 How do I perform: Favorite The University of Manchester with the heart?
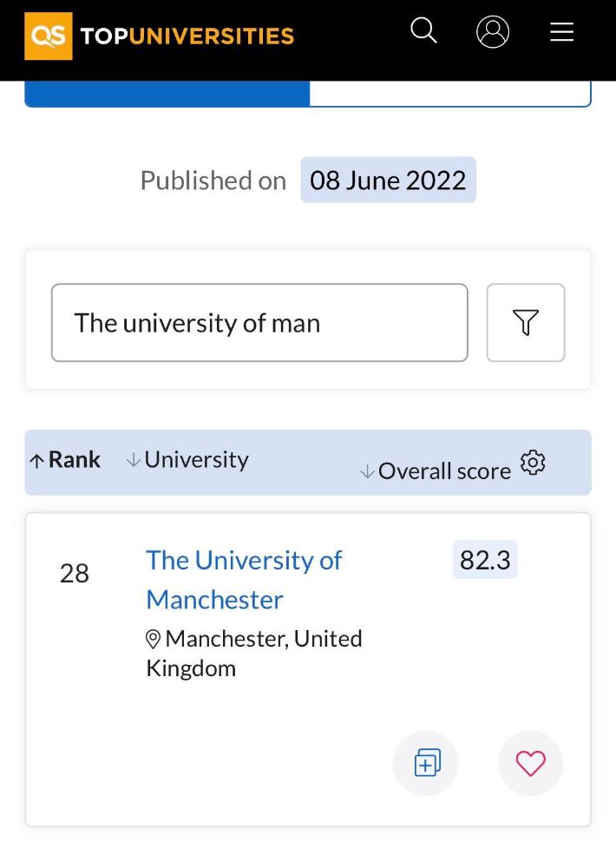pyautogui.click(x=530, y=763)
